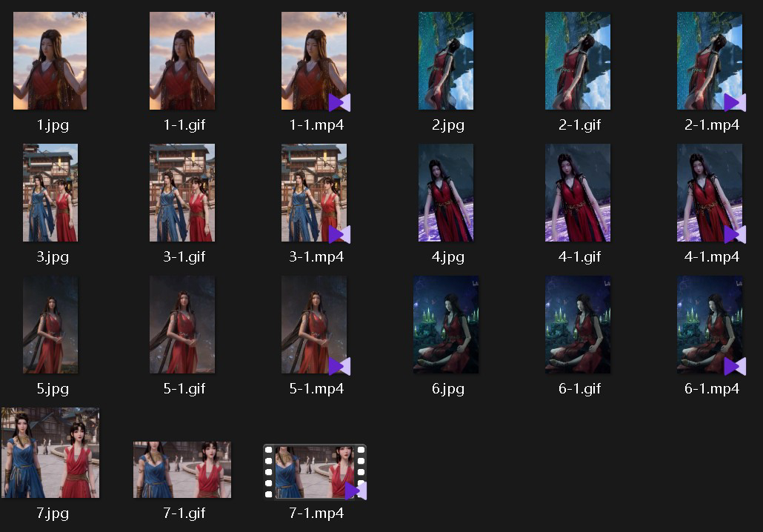Select the 7.jpg landscape image thumbnail
The image size is (763, 532).
(50, 453)
